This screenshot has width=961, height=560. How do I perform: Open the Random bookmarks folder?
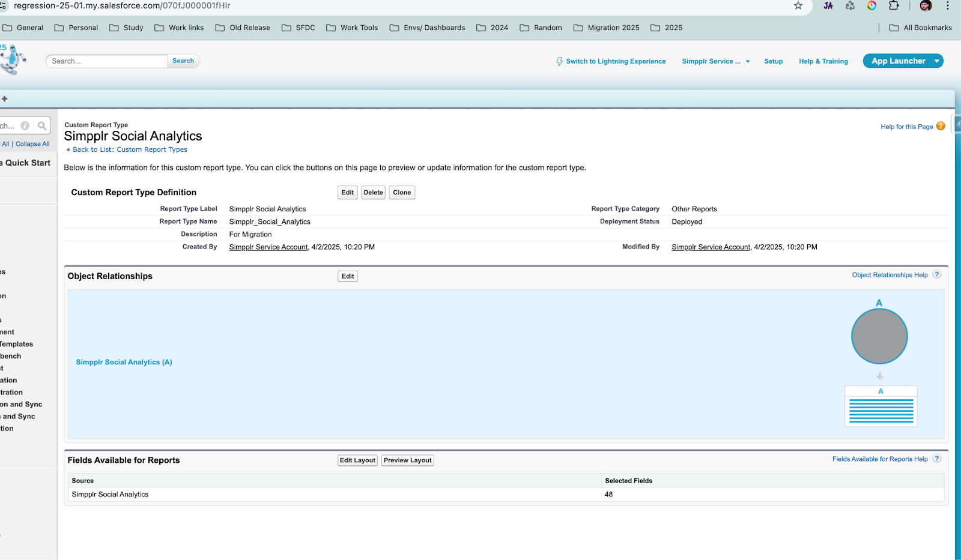pyautogui.click(x=541, y=28)
